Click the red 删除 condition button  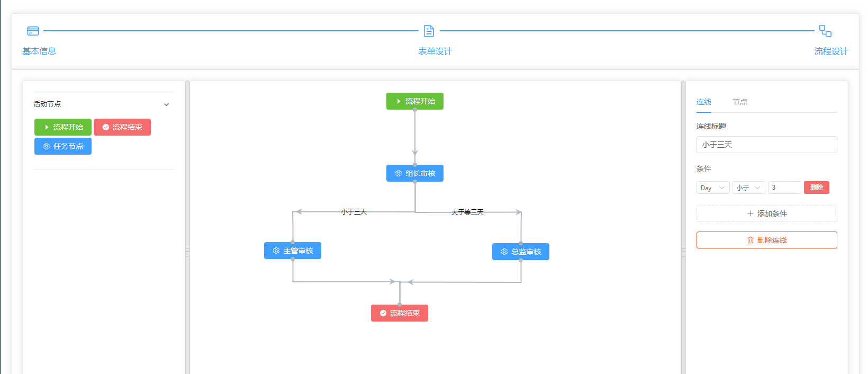pyautogui.click(x=816, y=188)
